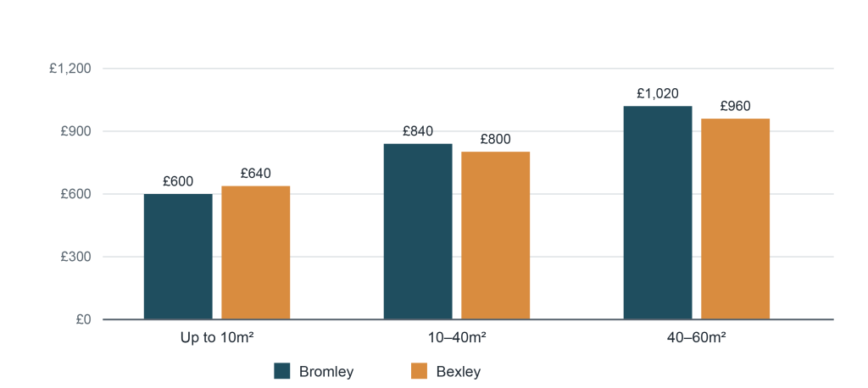Click the £1,200 y-axis tick label
Image resolution: width=868 pixels, height=388 pixels.
click(70, 69)
